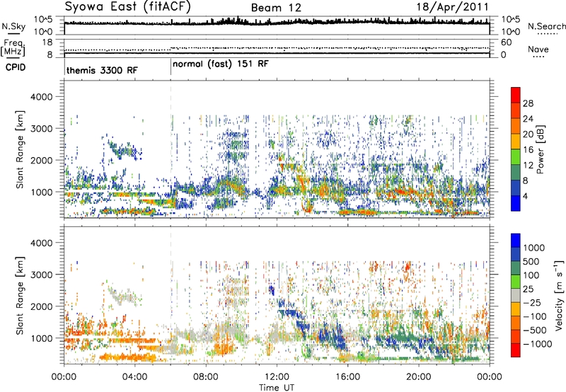The image size is (566, 392).
Task: Select the '4' value on power colorbar
Action: [x=526, y=197]
